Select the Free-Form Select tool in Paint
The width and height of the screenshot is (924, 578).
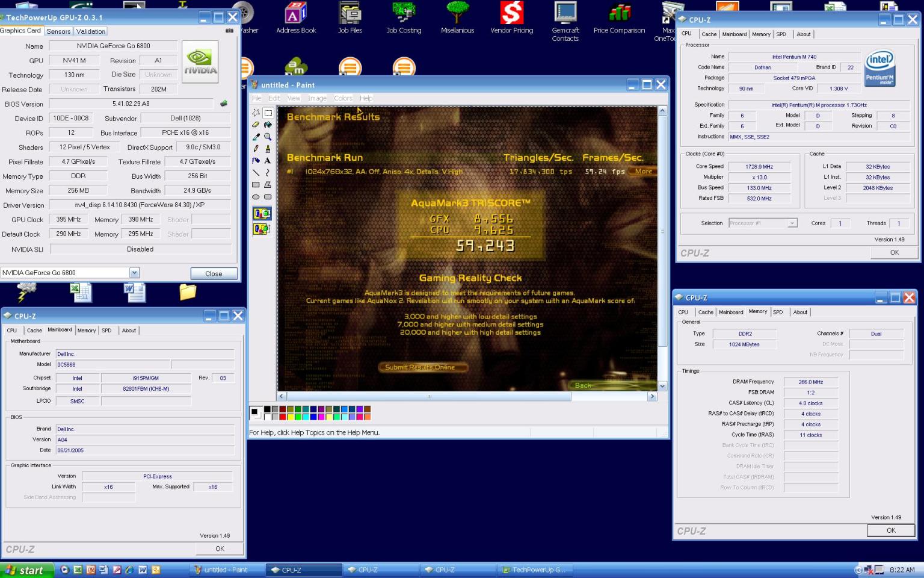click(256, 113)
